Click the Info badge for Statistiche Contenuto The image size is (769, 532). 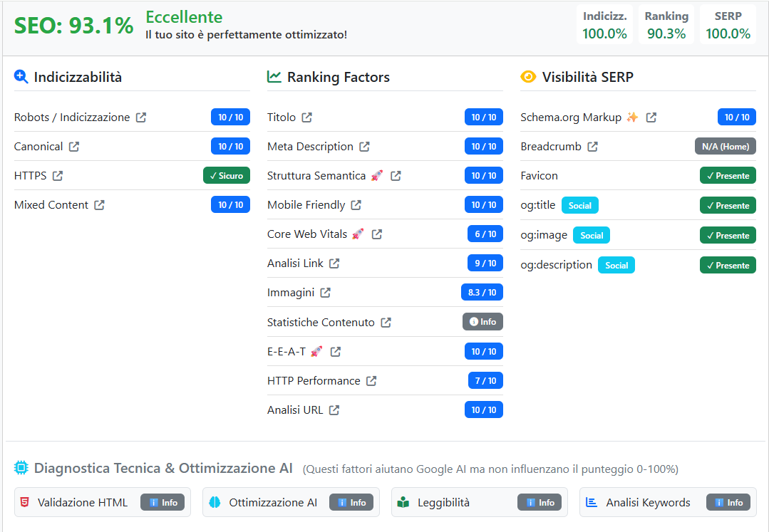click(482, 322)
